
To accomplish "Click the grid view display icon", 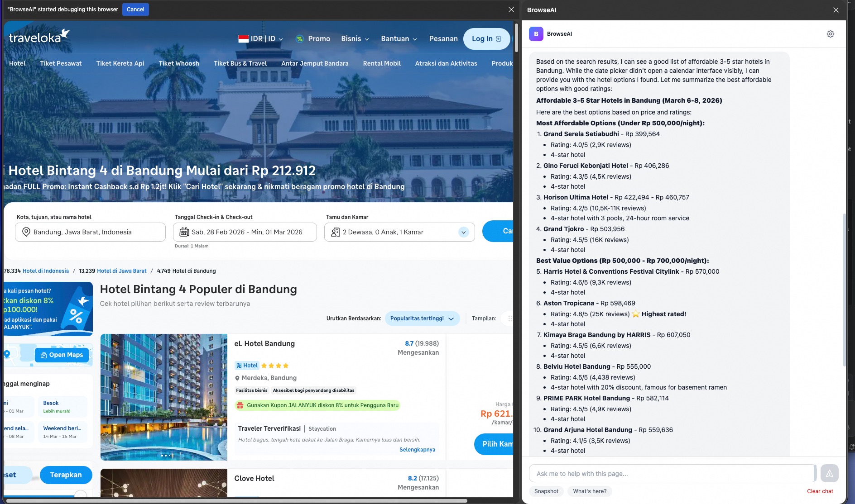I will click(x=509, y=319).
